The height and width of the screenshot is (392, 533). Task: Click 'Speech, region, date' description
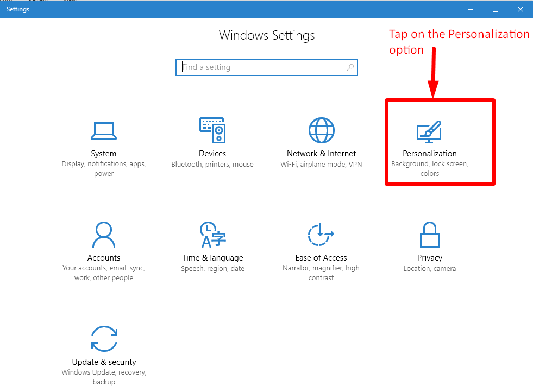[x=212, y=269]
